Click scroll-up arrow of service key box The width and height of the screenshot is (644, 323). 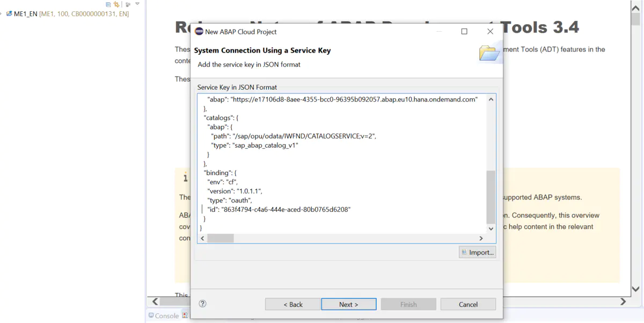[x=491, y=99]
